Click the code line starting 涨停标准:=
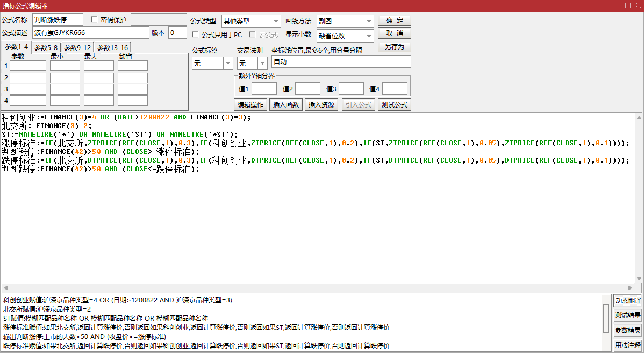The height and width of the screenshot is (353, 644). coord(316,143)
